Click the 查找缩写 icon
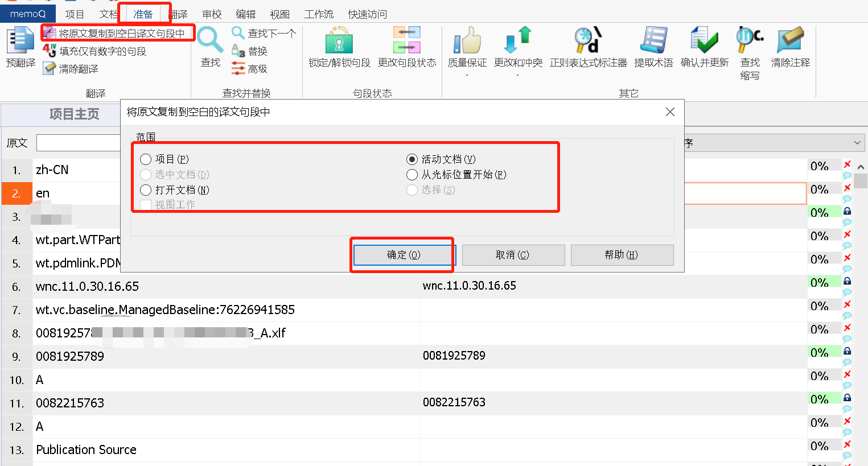Image resolution: width=868 pixels, height=466 pixels. point(750,41)
